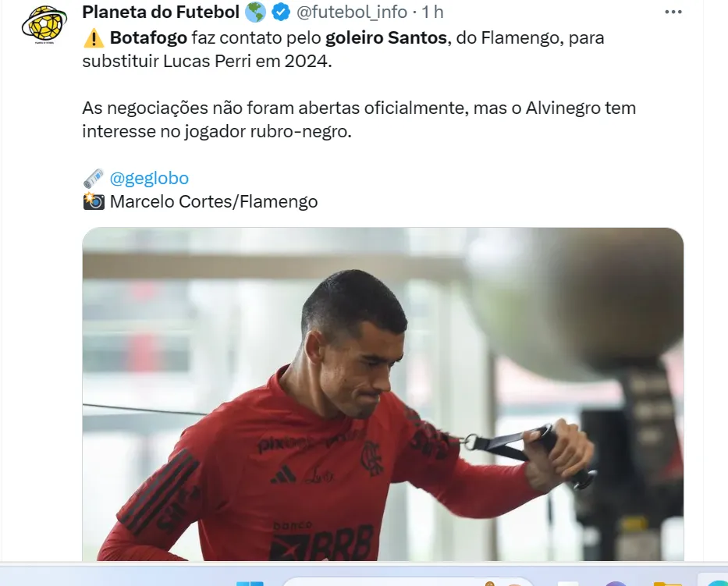
Task: Open the @futebol_info handle link
Action: click(x=352, y=12)
